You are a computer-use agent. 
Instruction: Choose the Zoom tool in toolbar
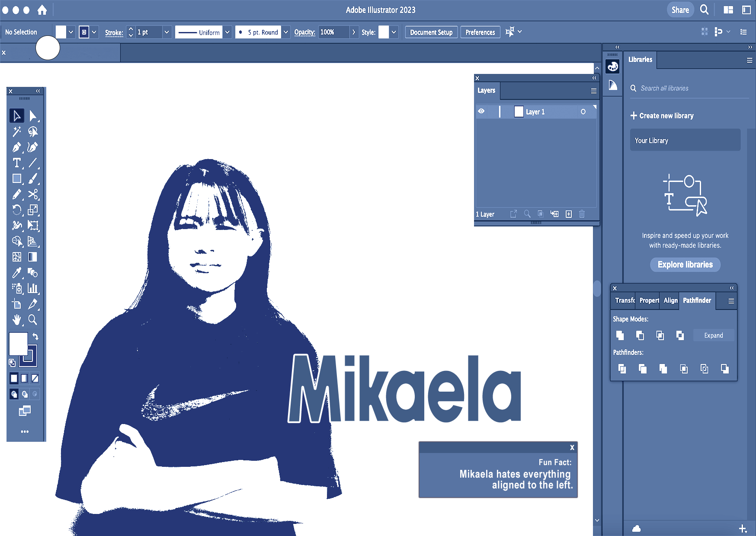tap(33, 319)
